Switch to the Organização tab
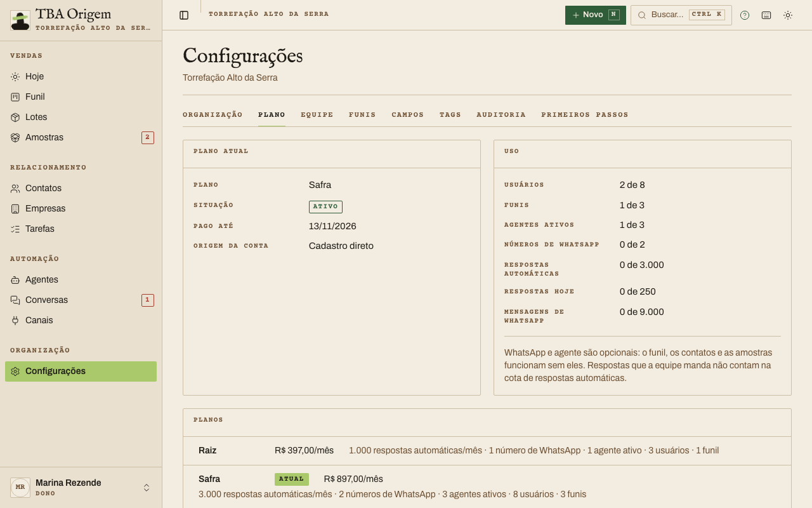This screenshot has width=812, height=508. 213,115
